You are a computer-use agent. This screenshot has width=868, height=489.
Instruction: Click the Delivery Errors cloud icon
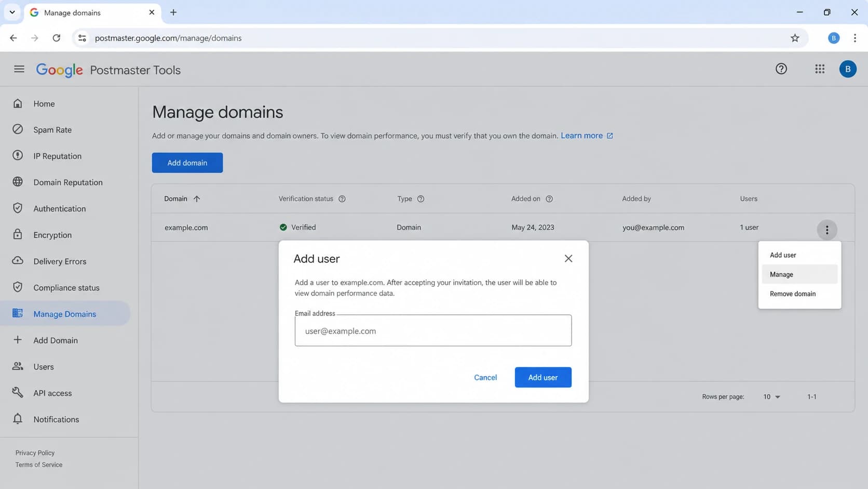(x=18, y=261)
